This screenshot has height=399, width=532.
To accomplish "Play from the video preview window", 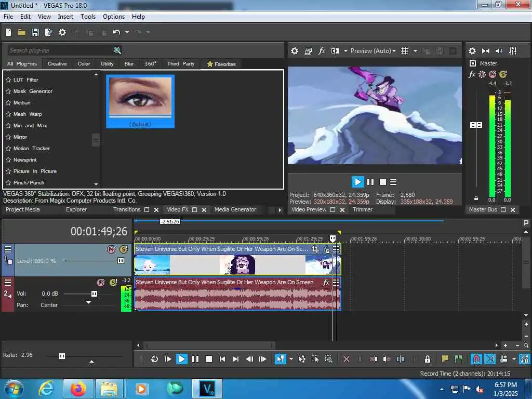I will click(x=357, y=182).
